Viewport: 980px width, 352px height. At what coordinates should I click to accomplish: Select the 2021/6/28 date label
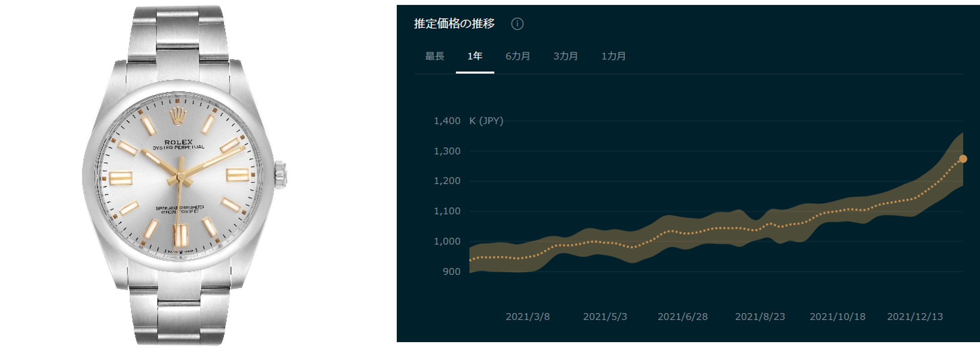click(682, 317)
